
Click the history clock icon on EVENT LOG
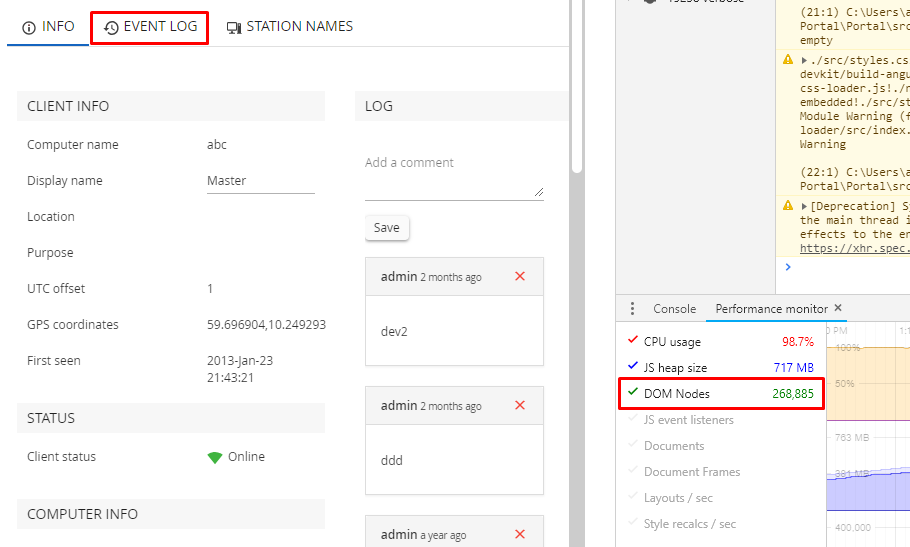pos(111,27)
